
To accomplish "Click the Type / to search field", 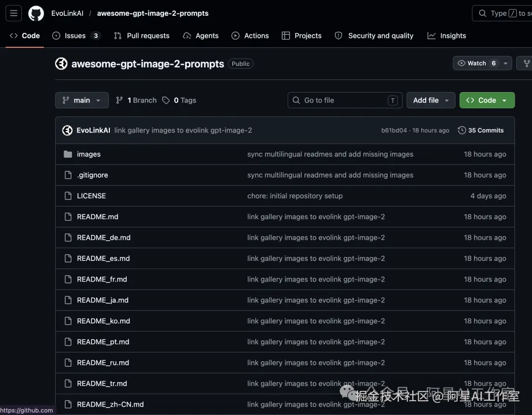I will tap(502, 13).
